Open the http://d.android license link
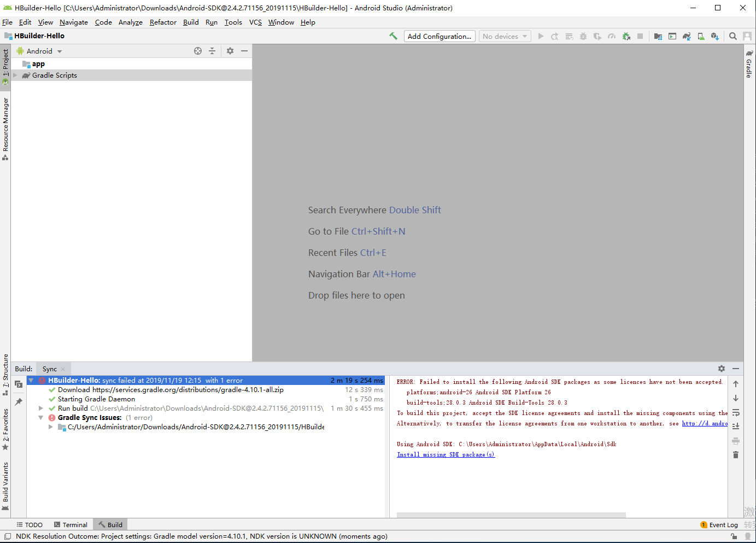Screen dimensions: 756x543 [705, 424]
